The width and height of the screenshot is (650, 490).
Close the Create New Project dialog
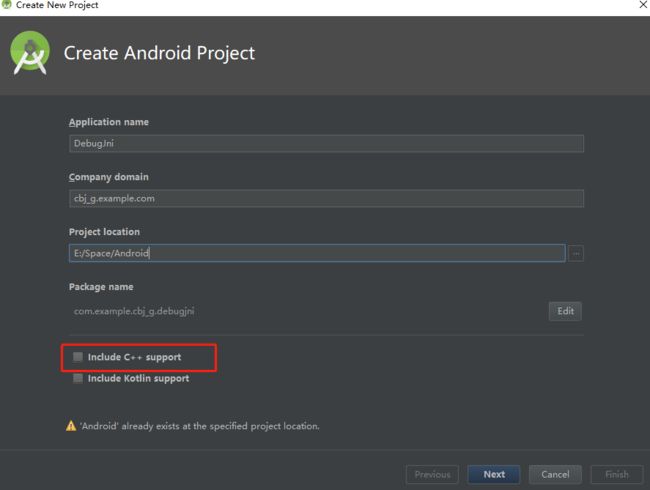(x=643, y=5)
